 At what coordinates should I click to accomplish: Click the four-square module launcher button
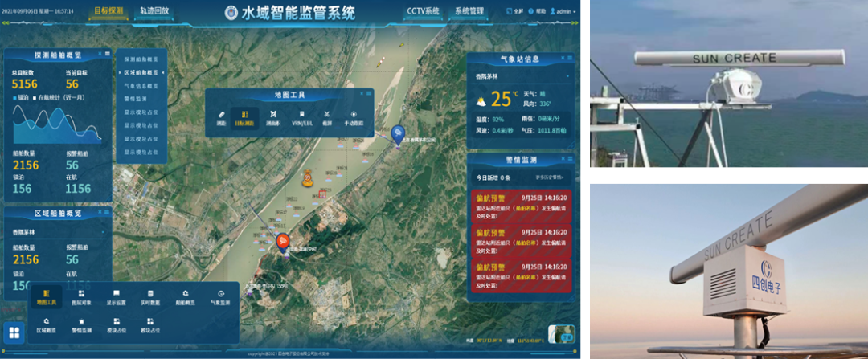pyautogui.click(x=14, y=332)
